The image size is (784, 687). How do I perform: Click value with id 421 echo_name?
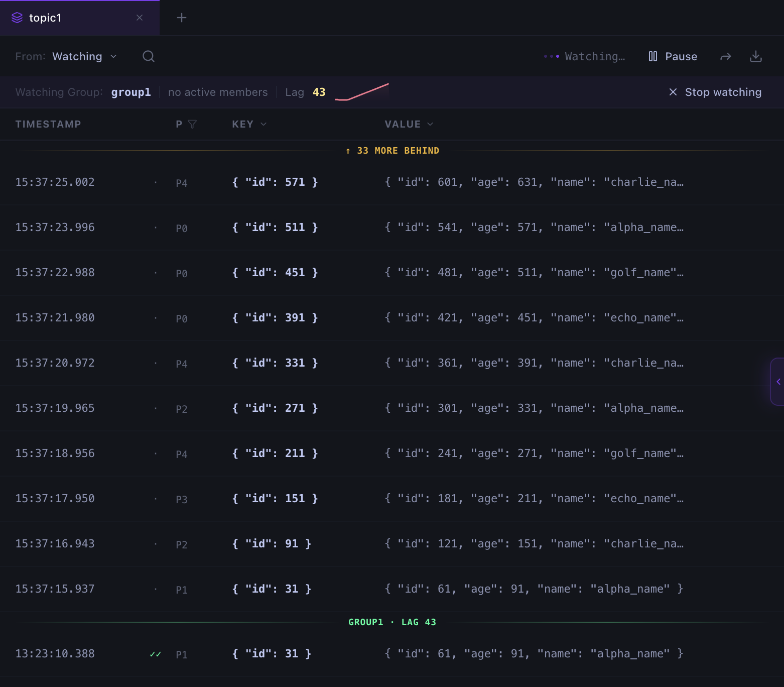point(534,318)
